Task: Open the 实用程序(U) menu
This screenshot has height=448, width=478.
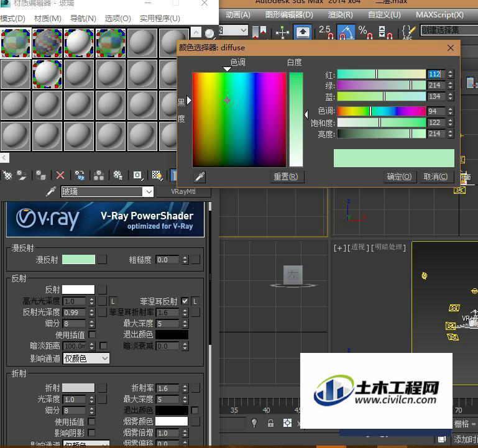Action: (160, 19)
